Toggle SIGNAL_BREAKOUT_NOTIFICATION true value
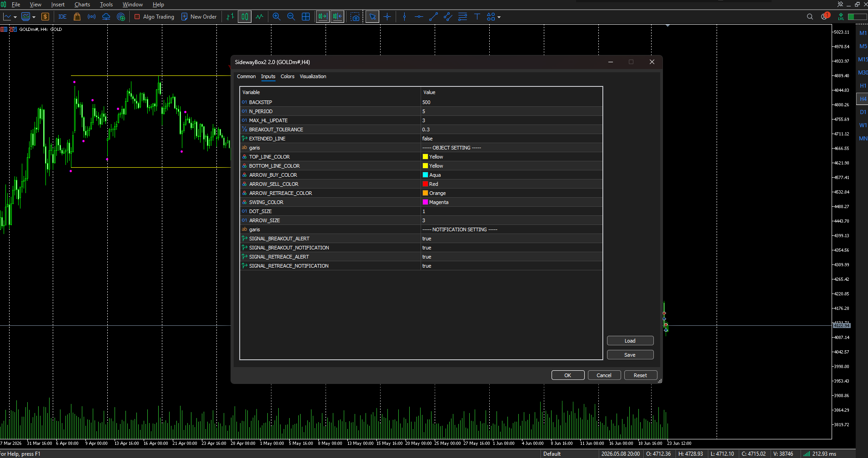The width and height of the screenshot is (868, 458). pos(512,248)
